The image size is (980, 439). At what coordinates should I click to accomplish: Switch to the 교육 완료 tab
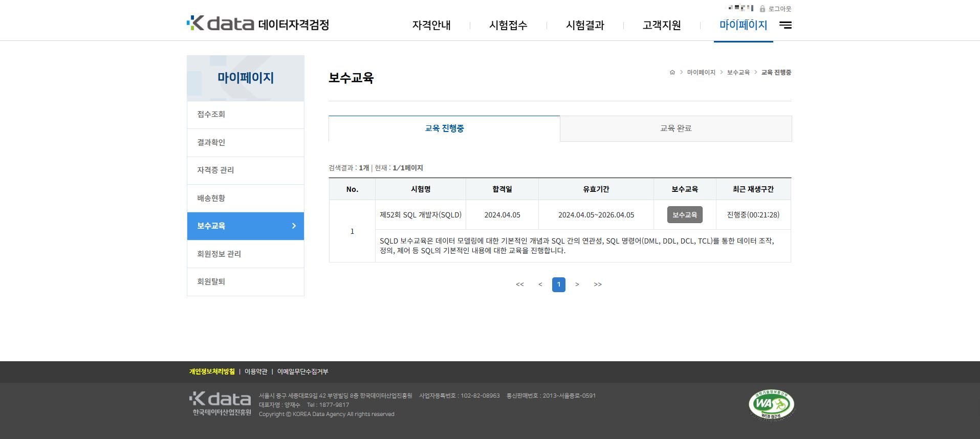676,128
